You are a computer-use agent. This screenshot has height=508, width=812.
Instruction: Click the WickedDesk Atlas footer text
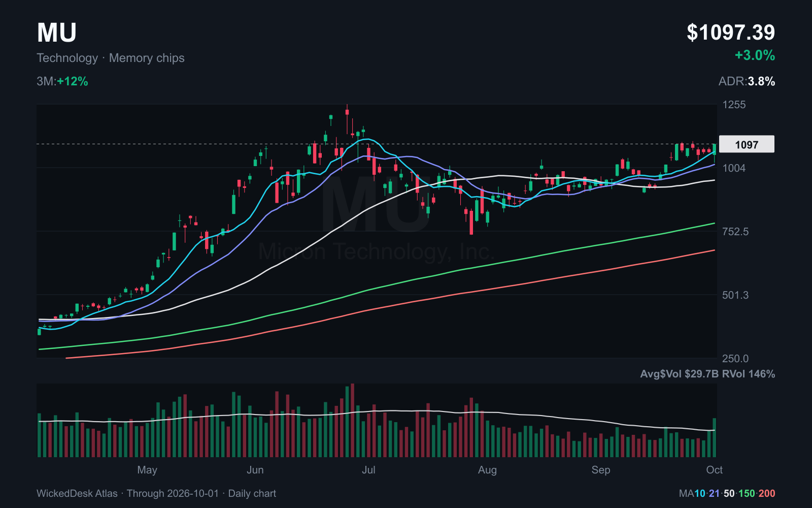point(77,493)
